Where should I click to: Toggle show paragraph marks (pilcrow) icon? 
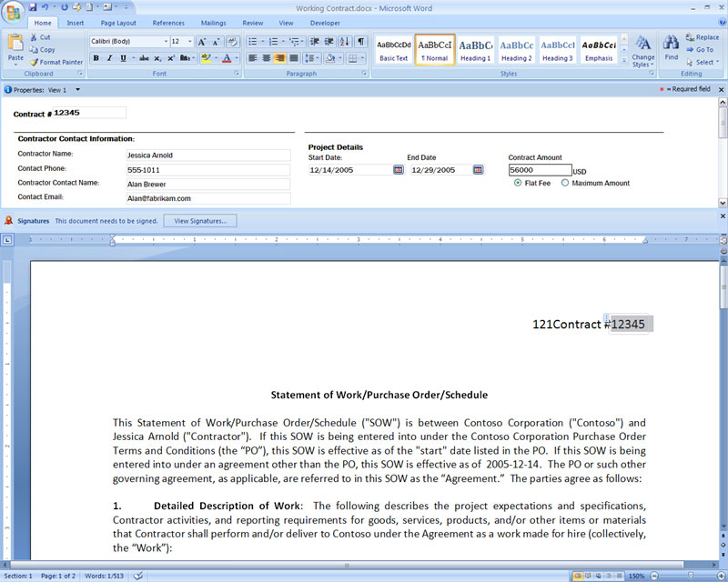click(x=361, y=42)
